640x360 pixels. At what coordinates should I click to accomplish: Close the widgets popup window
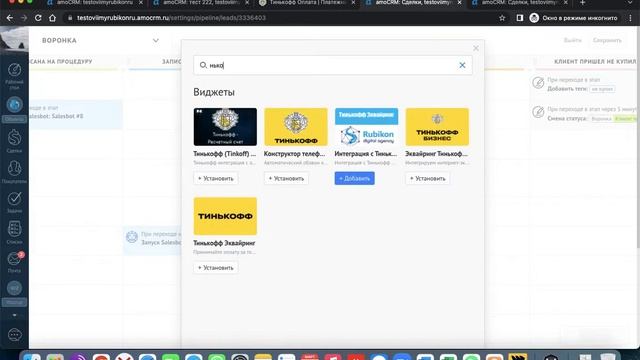click(476, 48)
